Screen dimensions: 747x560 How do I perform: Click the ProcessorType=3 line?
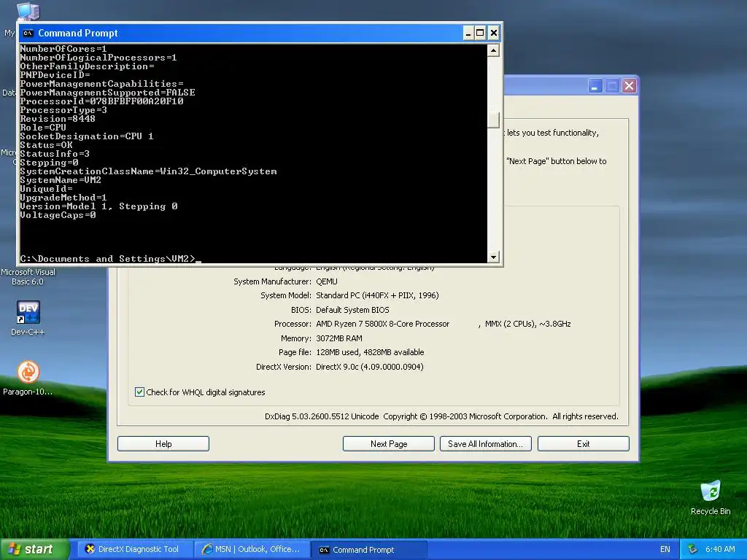[x=63, y=110]
